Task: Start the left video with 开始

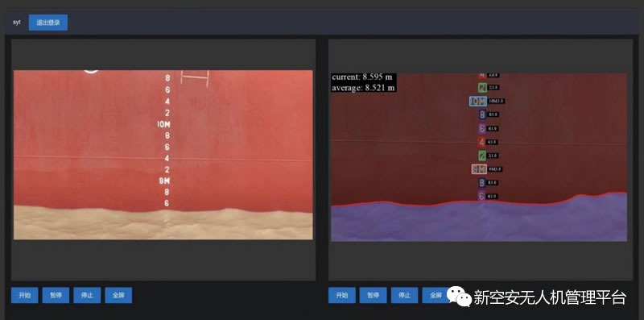Action: click(x=25, y=295)
